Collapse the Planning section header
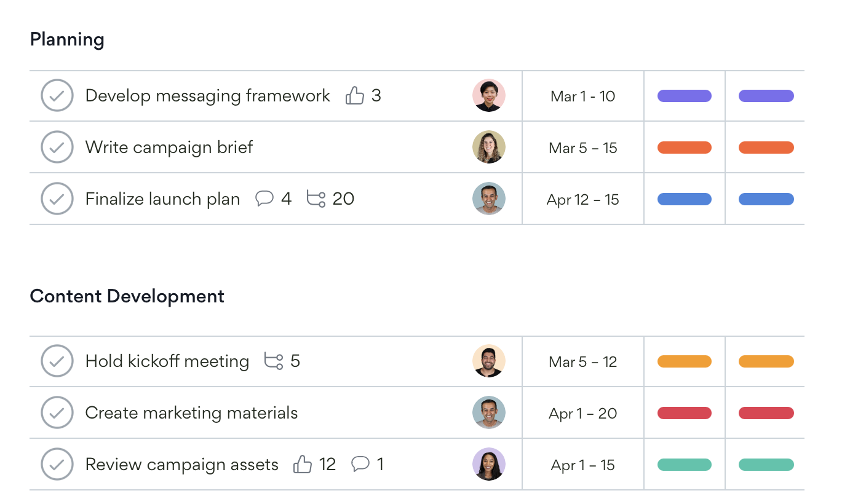 (x=67, y=40)
